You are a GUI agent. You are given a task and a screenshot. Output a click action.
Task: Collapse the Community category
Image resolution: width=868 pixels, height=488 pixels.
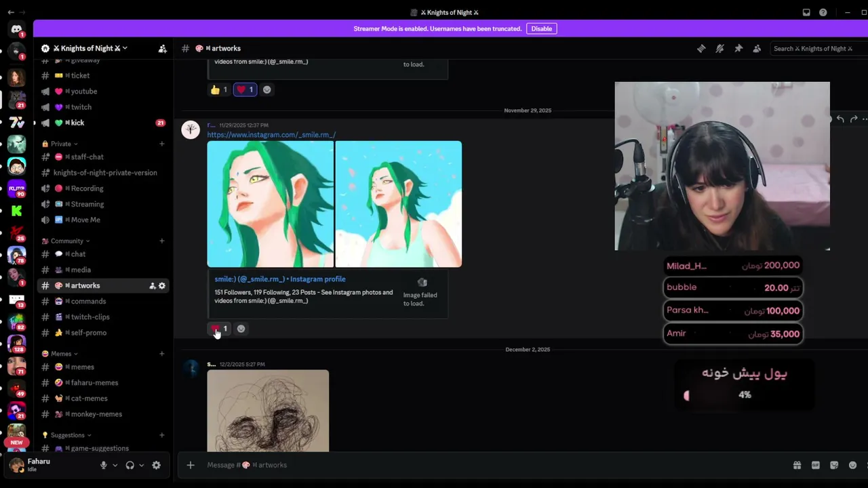[x=66, y=241]
